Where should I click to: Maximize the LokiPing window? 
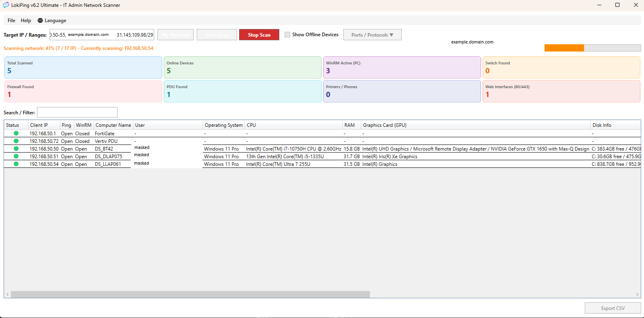click(x=617, y=5)
